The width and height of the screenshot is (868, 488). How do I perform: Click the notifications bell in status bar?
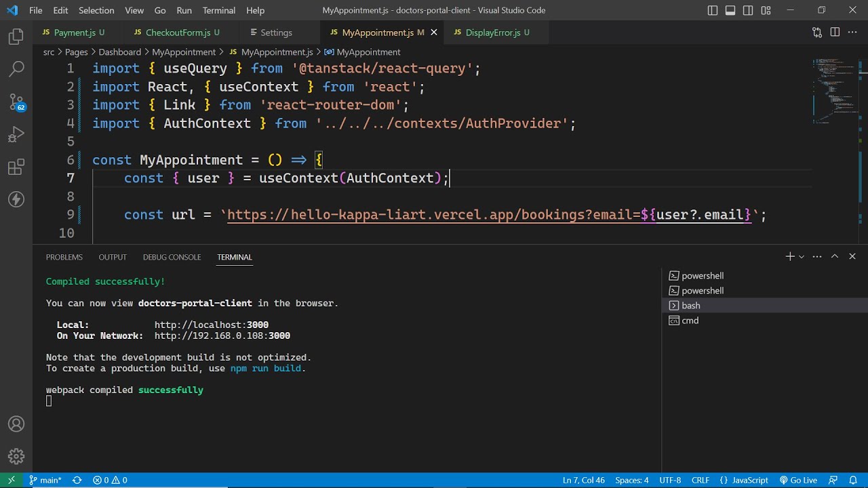tap(853, 480)
